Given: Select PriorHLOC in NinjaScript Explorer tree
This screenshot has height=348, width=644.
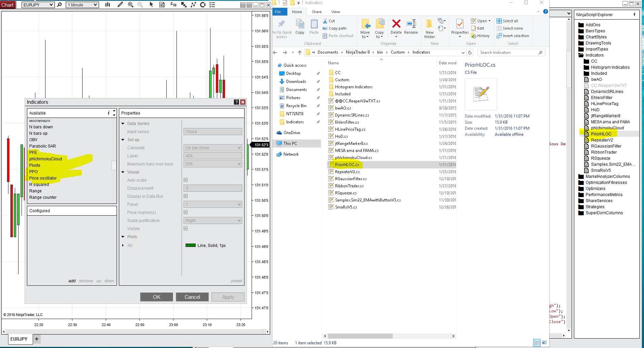Looking at the screenshot, I should pos(601,134).
